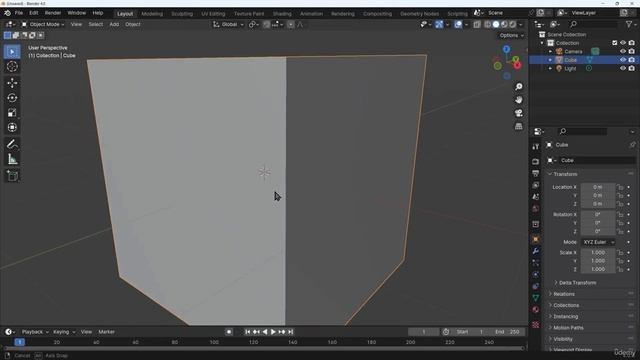Select the Add Cube tool

click(x=12, y=176)
